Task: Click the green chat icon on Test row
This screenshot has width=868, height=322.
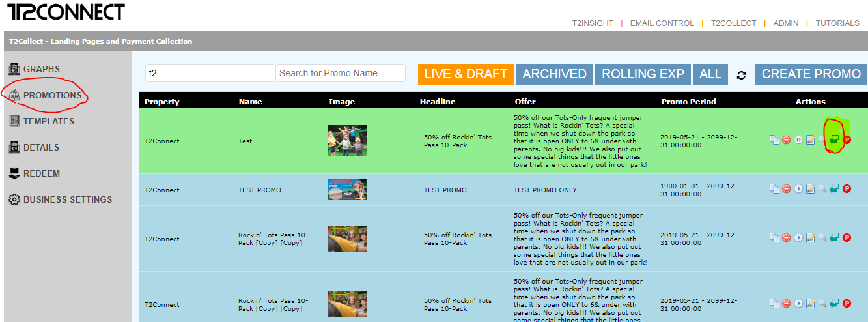Action: click(834, 139)
